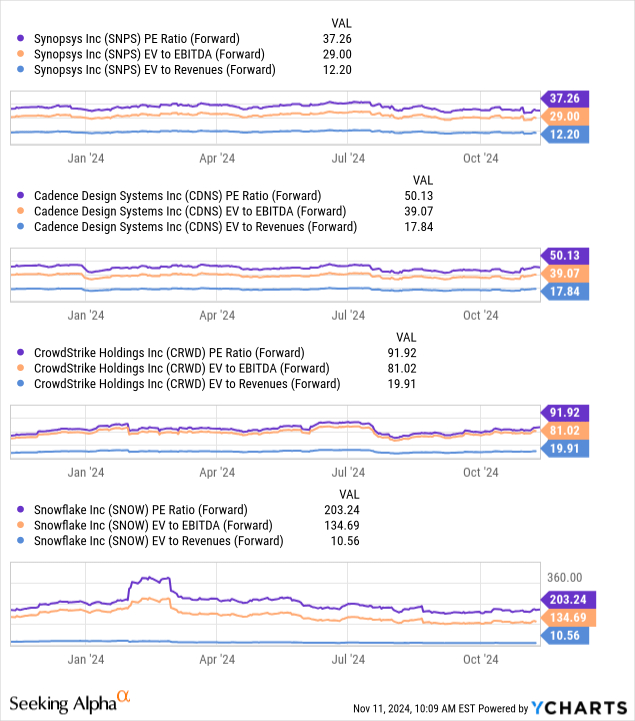Click the purple Synopsys PE Ratio legend dot

pos(22,38)
